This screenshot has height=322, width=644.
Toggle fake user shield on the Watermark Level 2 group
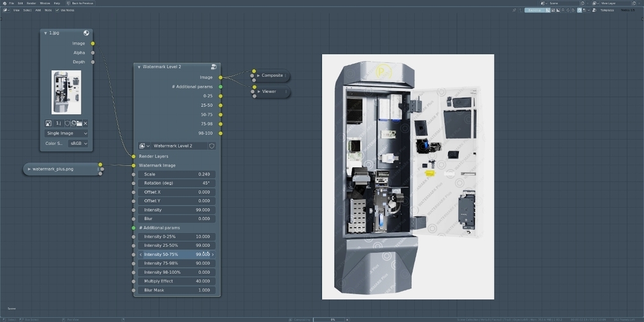click(212, 145)
